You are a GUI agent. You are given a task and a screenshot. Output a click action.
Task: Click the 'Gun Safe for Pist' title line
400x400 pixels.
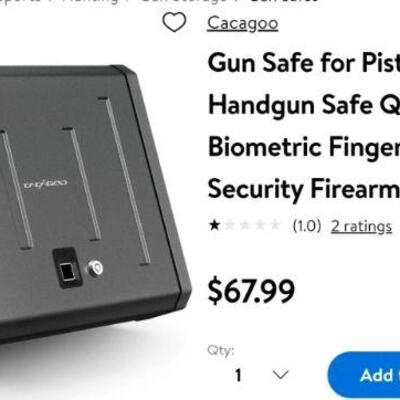point(304,63)
